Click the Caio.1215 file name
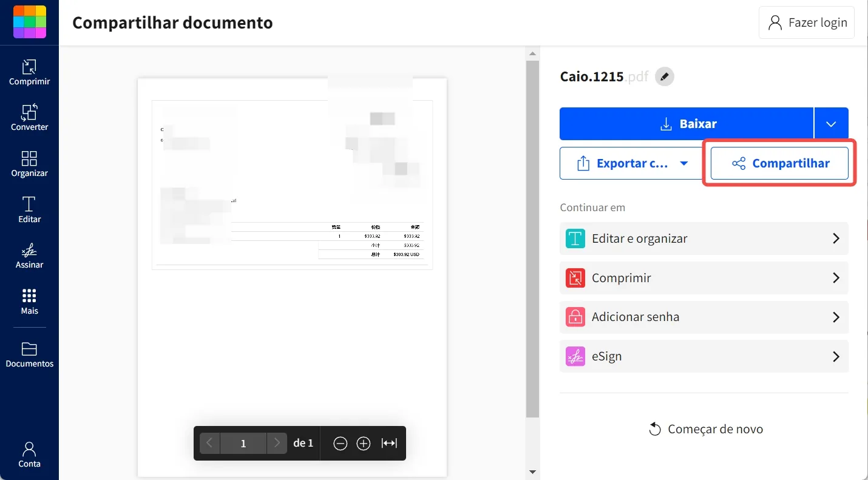The width and height of the screenshot is (868, 480). pos(592,77)
